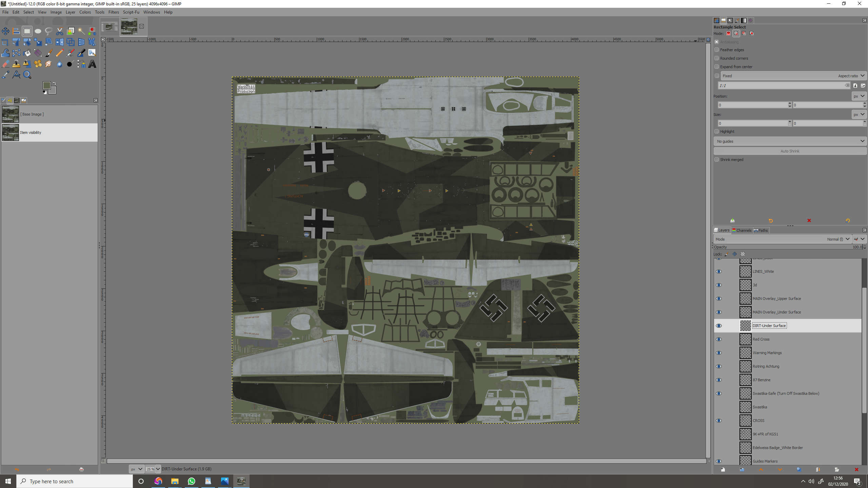Enable the Feather edges option

717,50
